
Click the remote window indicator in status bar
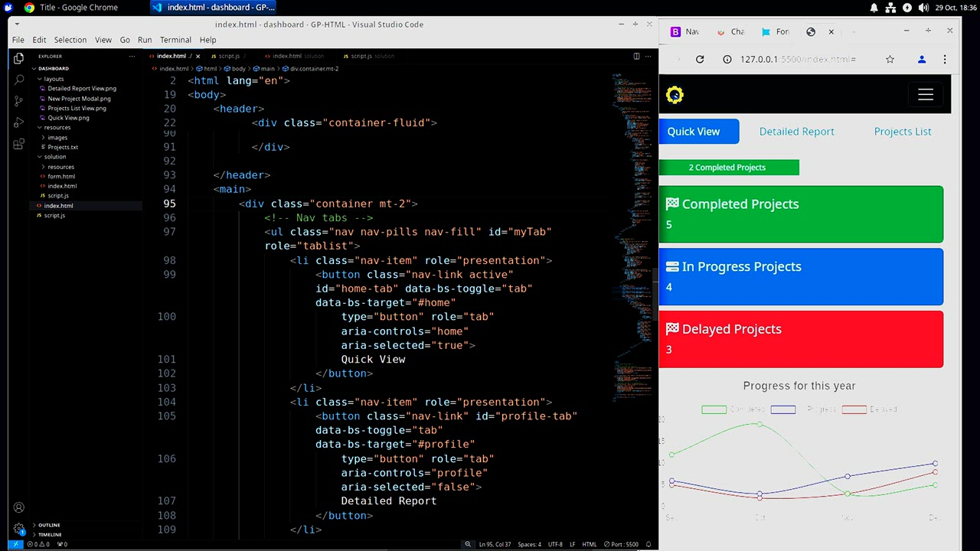(x=15, y=544)
